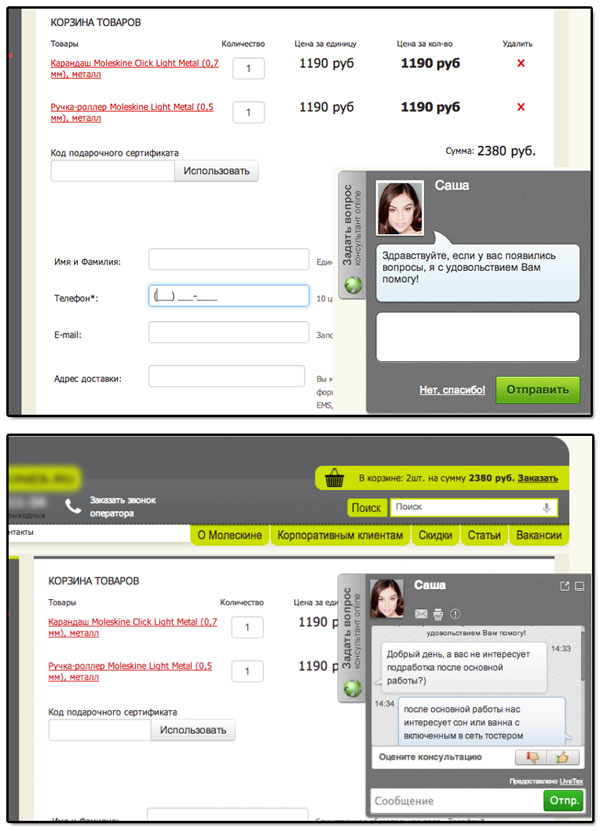Open chat in a pop-out window

tap(564, 586)
